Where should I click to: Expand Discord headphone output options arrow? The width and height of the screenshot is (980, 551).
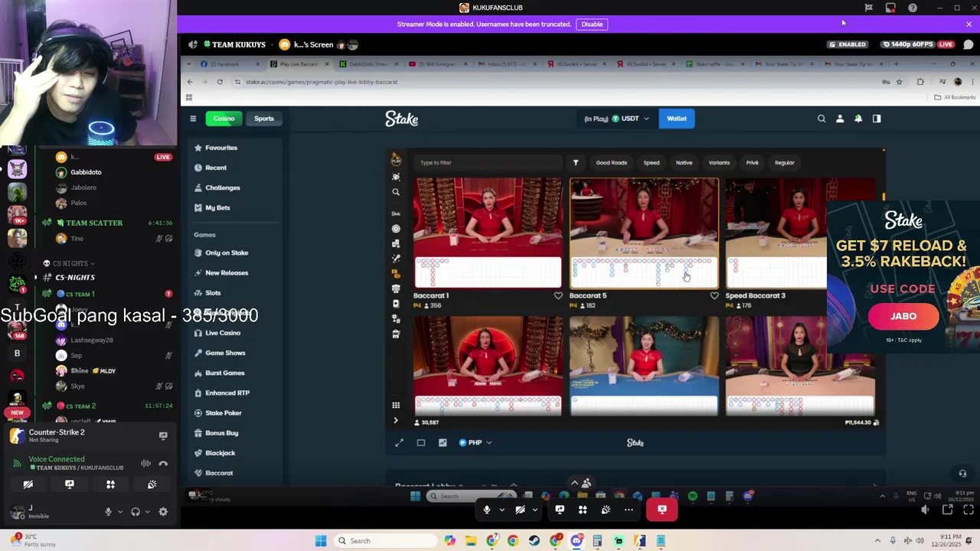147,512
